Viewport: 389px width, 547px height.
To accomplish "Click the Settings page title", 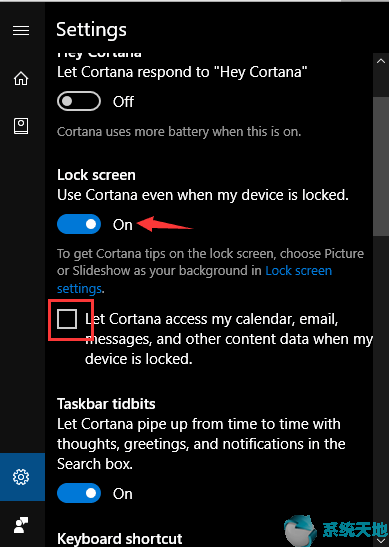I will pos(91,30).
